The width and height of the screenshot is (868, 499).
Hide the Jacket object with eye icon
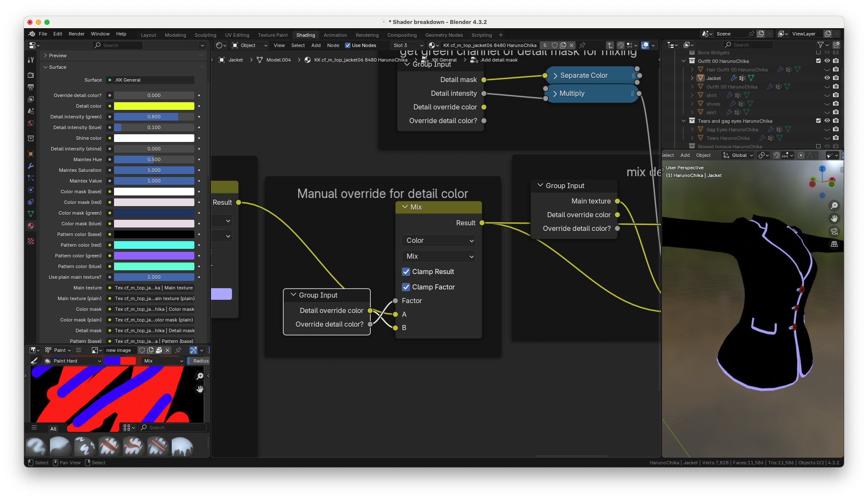(x=827, y=78)
